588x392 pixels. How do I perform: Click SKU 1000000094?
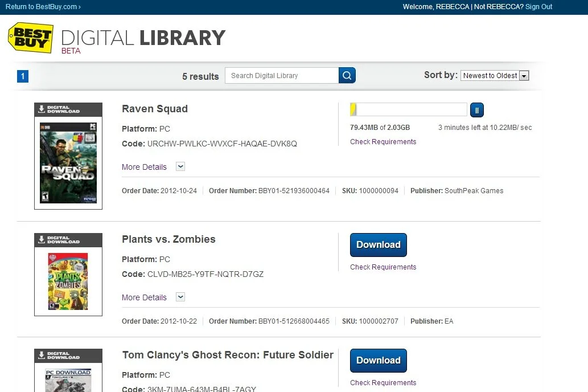(379, 191)
